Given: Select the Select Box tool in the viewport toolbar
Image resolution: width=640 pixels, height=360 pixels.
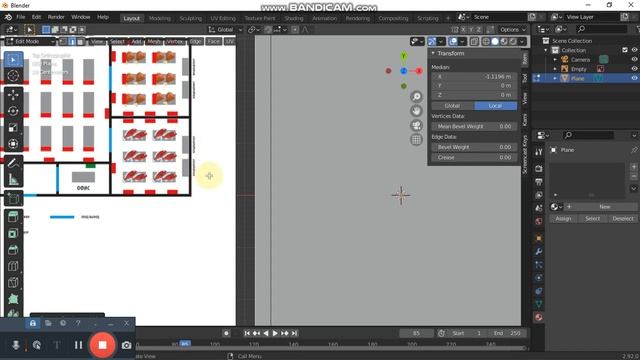Looking at the screenshot, I should [13, 60].
